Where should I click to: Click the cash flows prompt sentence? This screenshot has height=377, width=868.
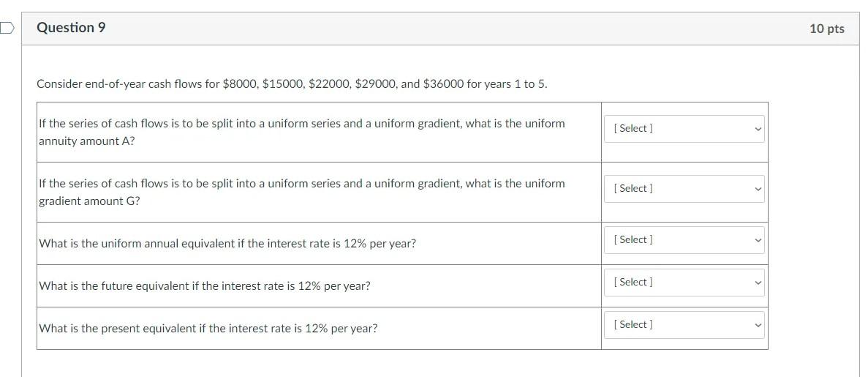coord(292,84)
